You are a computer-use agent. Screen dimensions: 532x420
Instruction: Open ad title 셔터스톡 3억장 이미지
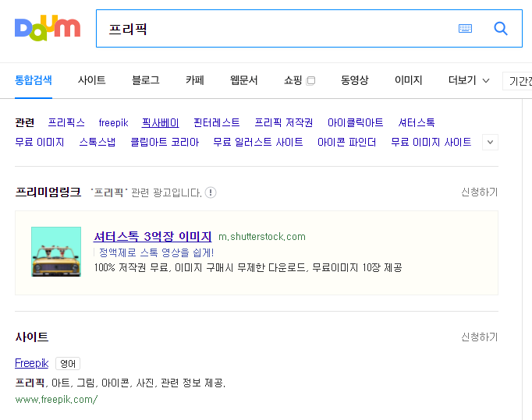coord(153,236)
